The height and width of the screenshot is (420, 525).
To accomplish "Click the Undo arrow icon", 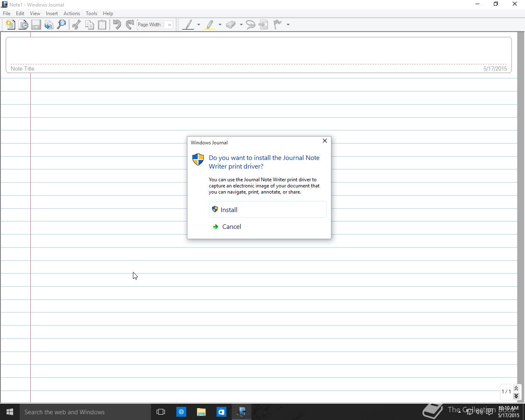I will (x=117, y=25).
